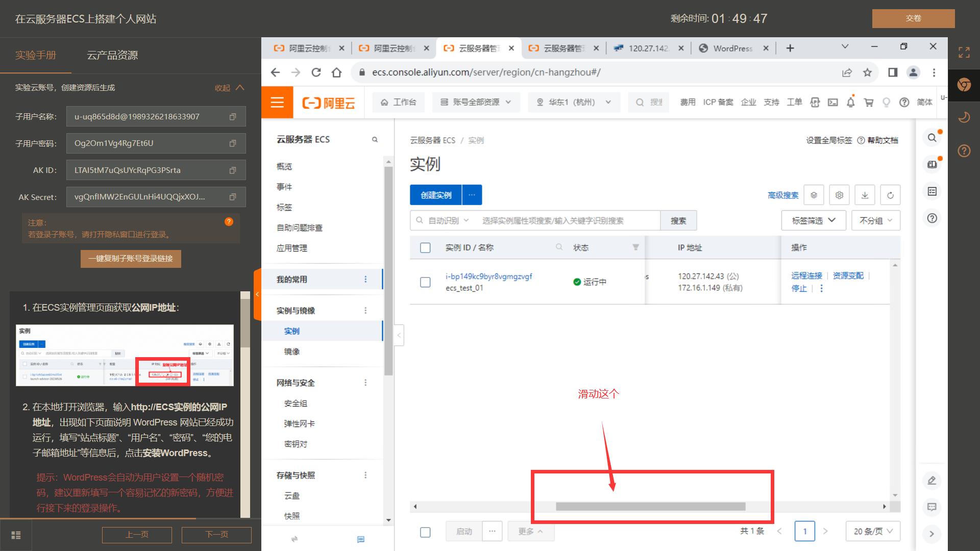Click the table's horizontal scrollbar thumb

click(x=650, y=507)
